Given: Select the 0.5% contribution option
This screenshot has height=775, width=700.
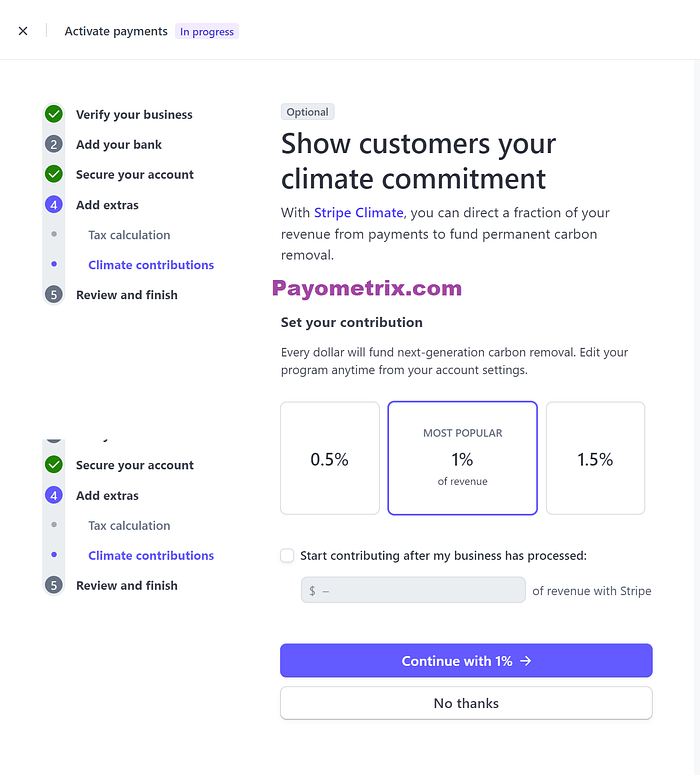Looking at the screenshot, I should [329, 459].
